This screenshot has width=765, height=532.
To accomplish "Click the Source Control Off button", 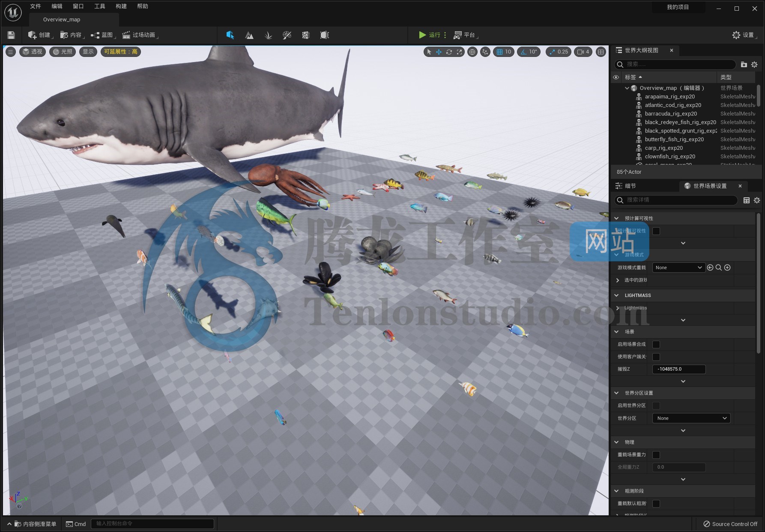I will coord(730,523).
